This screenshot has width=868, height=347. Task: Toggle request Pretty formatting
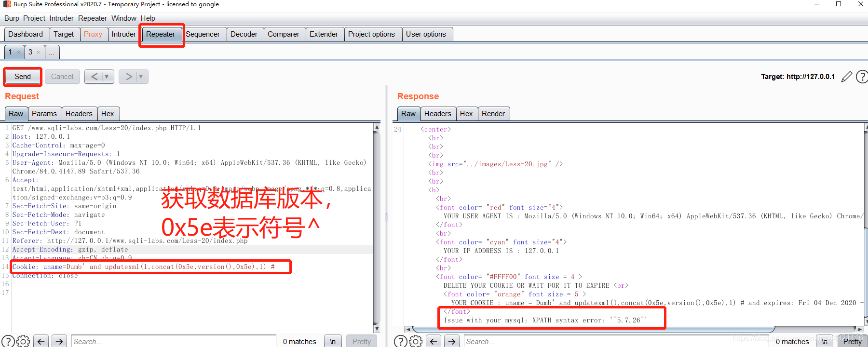coord(362,341)
